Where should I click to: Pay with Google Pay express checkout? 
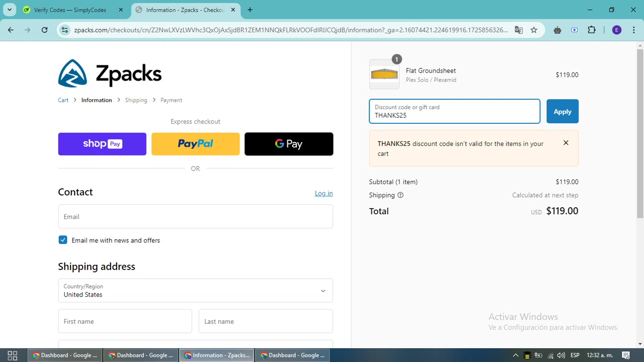(289, 144)
